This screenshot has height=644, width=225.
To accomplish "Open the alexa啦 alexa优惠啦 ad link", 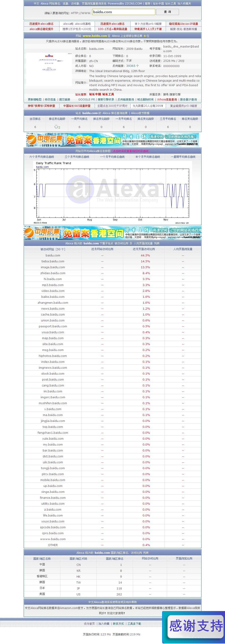I will [77, 24].
